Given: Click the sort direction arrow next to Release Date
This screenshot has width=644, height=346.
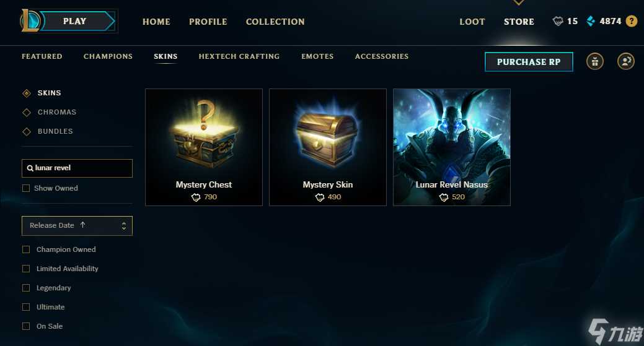Looking at the screenshot, I should pyautogui.click(x=82, y=225).
